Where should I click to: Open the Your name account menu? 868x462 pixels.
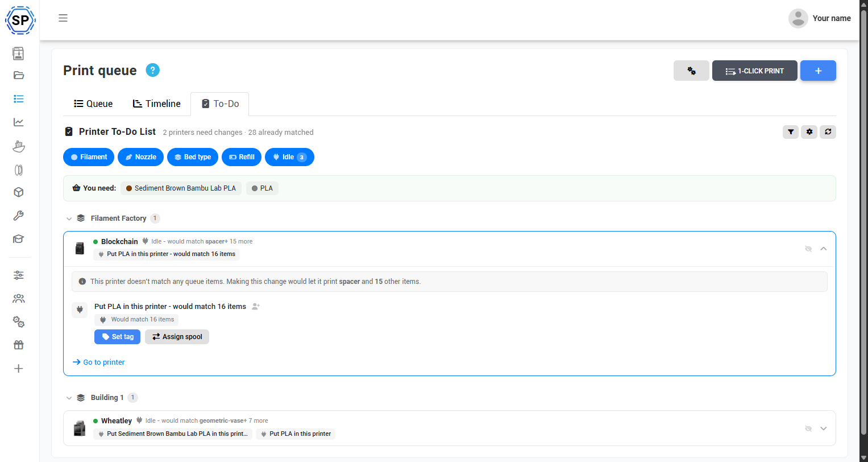point(832,18)
